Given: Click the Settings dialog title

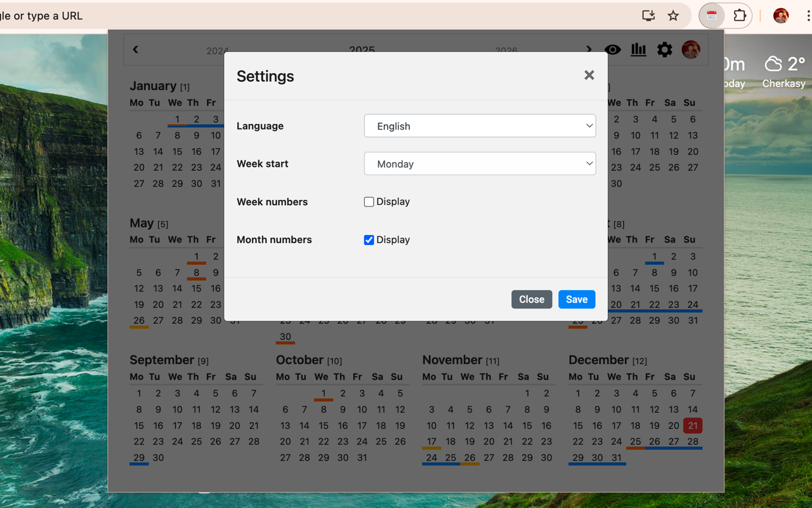Looking at the screenshot, I should click(x=265, y=76).
